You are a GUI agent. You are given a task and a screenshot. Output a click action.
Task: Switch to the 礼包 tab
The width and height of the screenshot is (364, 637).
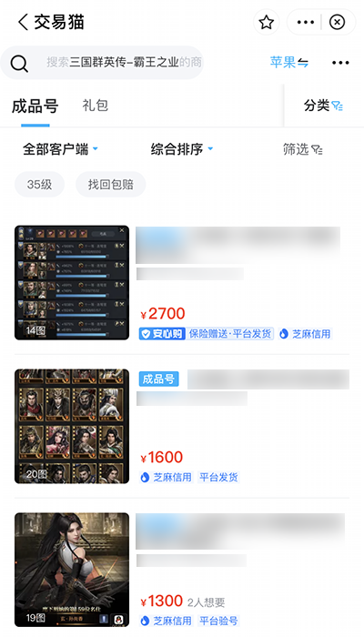point(95,106)
